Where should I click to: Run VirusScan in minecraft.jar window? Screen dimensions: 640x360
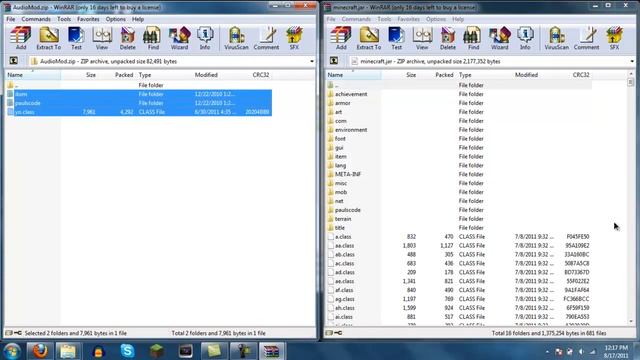(557, 38)
